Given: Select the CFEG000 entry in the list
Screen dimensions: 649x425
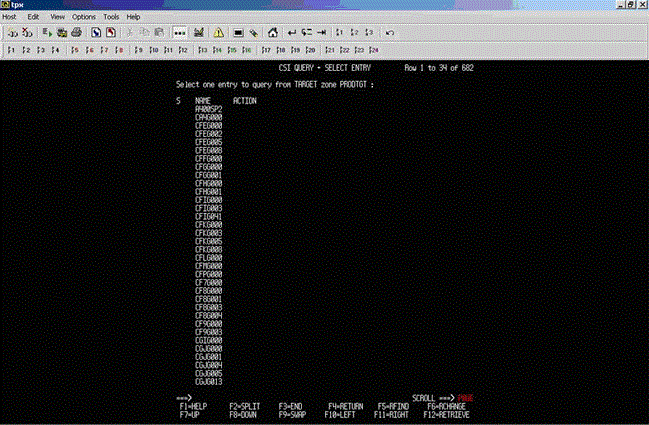Looking at the screenshot, I should click(x=208, y=126).
